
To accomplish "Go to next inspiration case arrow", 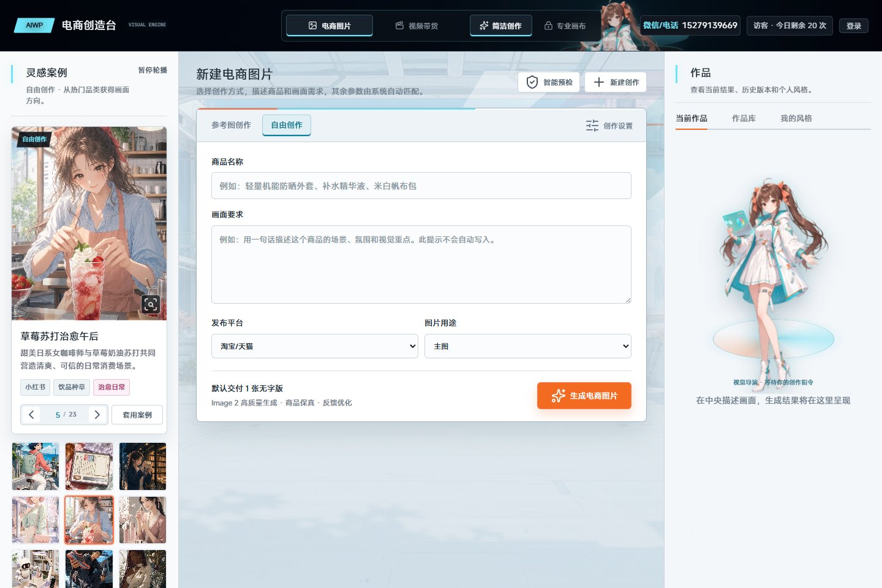I will [97, 415].
